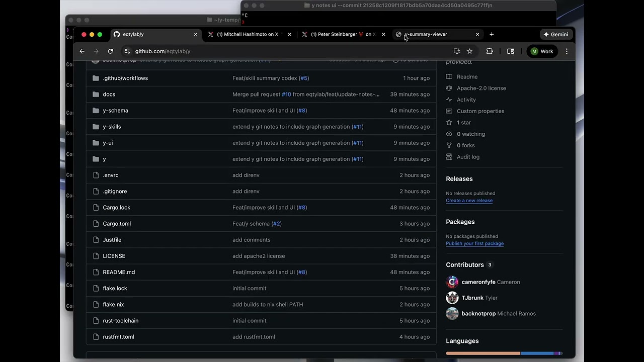Click the file icon next to Justfile
The width and height of the screenshot is (644, 362).
(x=96, y=240)
